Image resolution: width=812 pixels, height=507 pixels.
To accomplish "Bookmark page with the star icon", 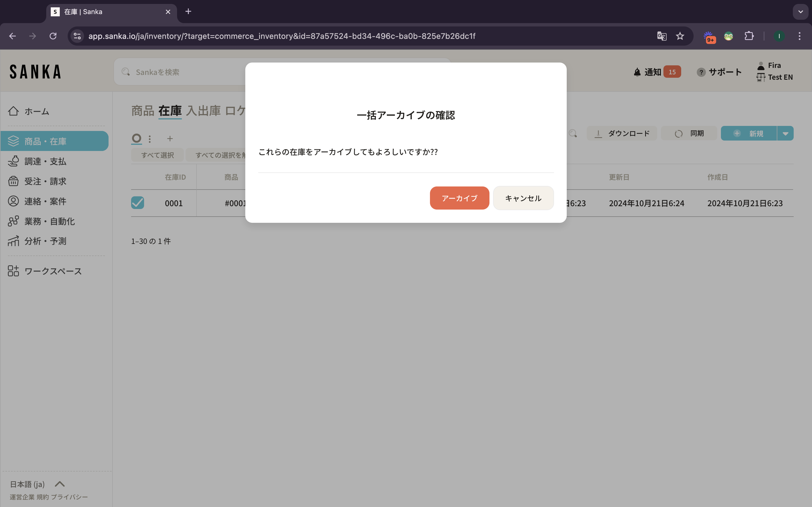I will pyautogui.click(x=680, y=36).
